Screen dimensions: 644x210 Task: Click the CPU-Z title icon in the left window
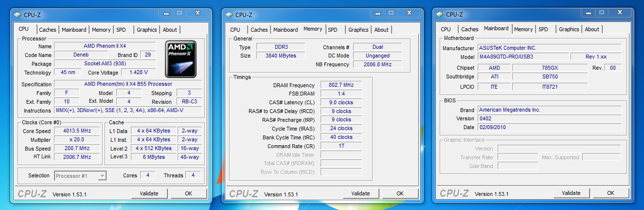click(x=18, y=15)
